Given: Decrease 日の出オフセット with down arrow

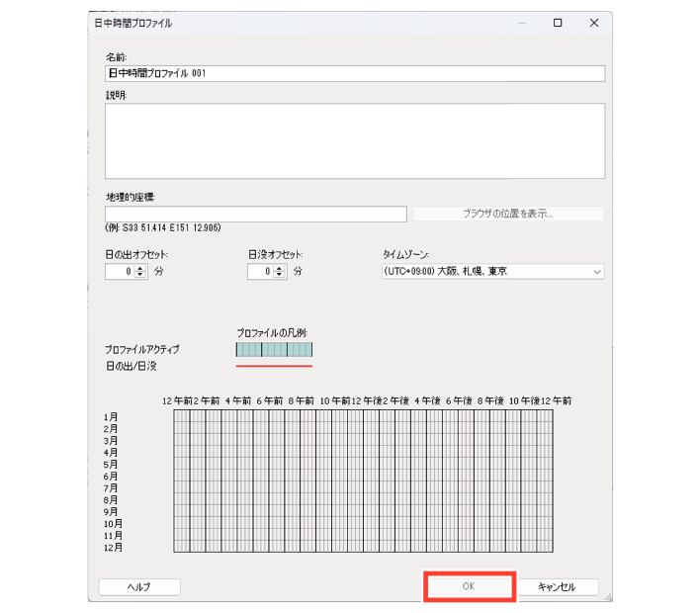Looking at the screenshot, I should point(139,275).
